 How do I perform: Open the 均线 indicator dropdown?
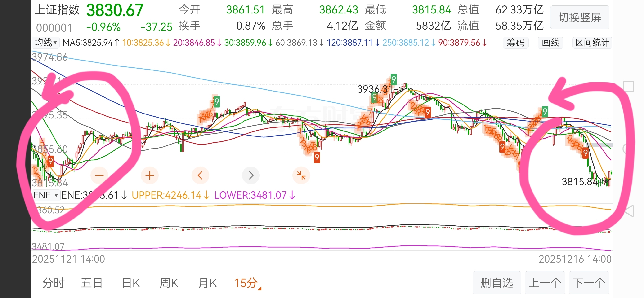pyautogui.click(x=45, y=43)
